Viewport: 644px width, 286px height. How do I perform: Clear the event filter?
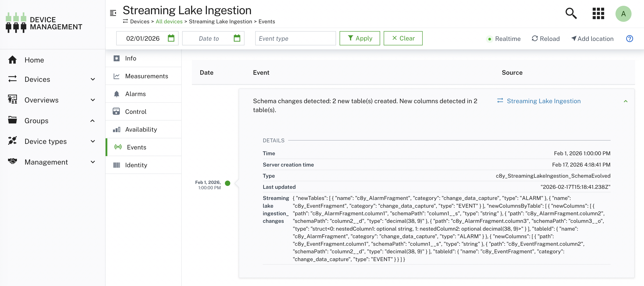[403, 38]
